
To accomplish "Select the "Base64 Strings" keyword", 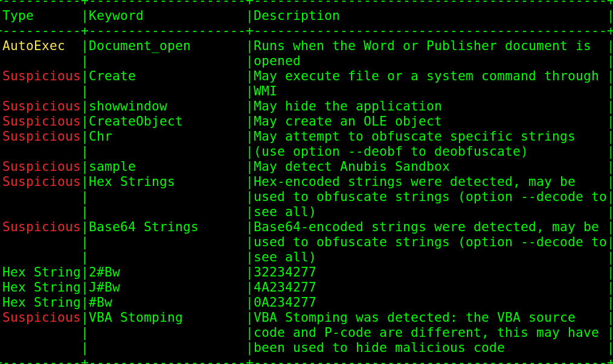I will pyautogui.click(x=143, y=228).
